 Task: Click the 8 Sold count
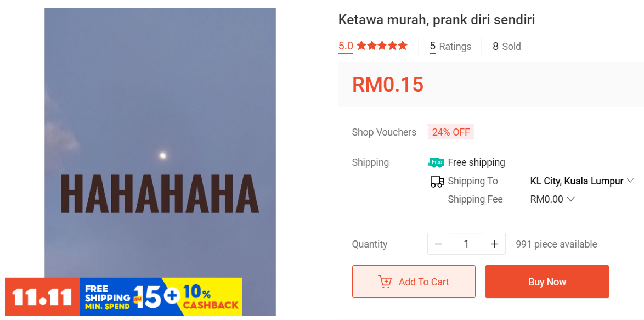click(507, 47)
